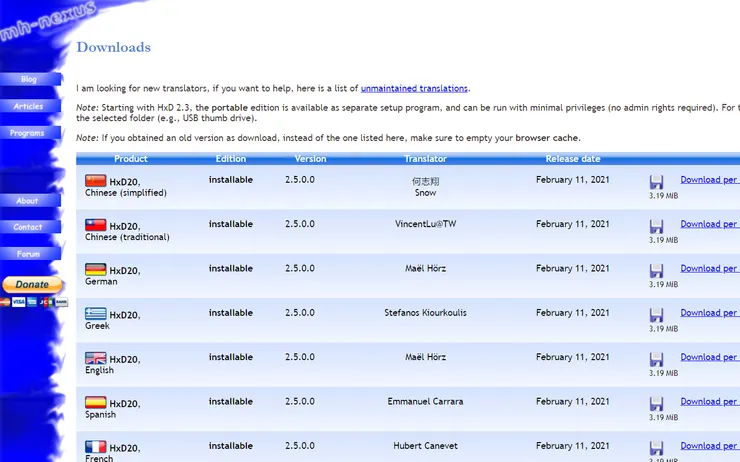Open the Programs sidebar menu item

point(30,133)
